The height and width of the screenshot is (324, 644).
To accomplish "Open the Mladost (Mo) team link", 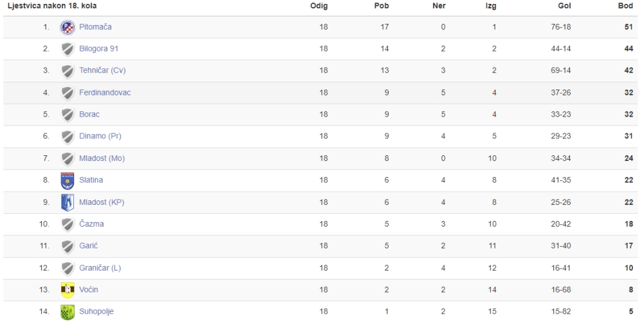I will pyautogui.click(x=102, y=158).
